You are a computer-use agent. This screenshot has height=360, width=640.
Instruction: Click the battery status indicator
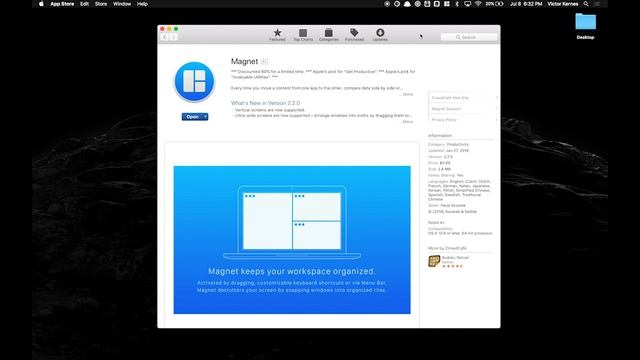coord(494,4)
